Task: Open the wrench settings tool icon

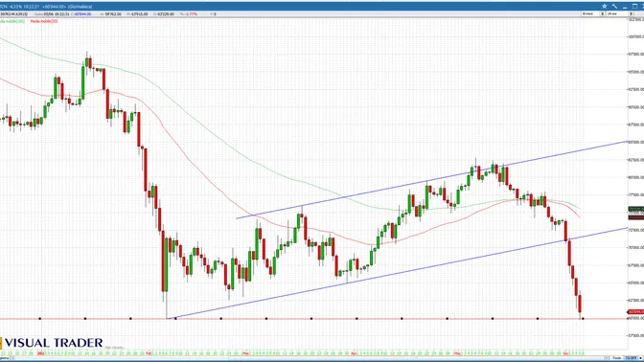Action: (x=614, y=6)
